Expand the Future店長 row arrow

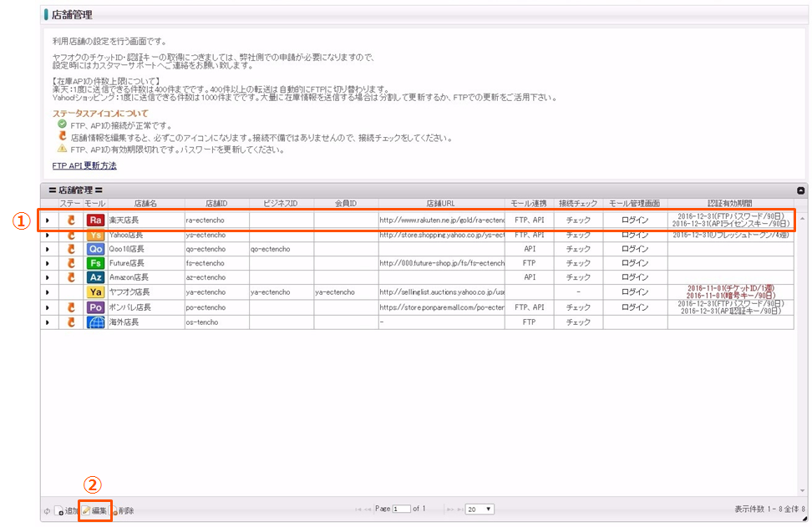[x=47, y=264]
